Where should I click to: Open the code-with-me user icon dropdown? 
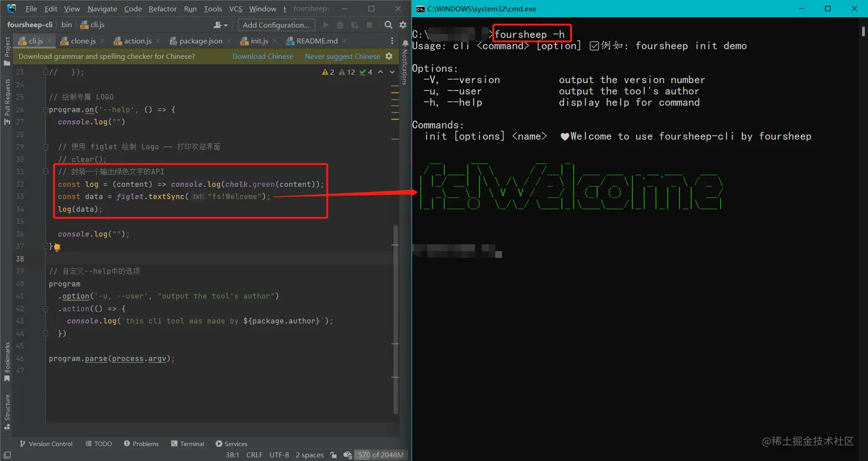(220, 25)
